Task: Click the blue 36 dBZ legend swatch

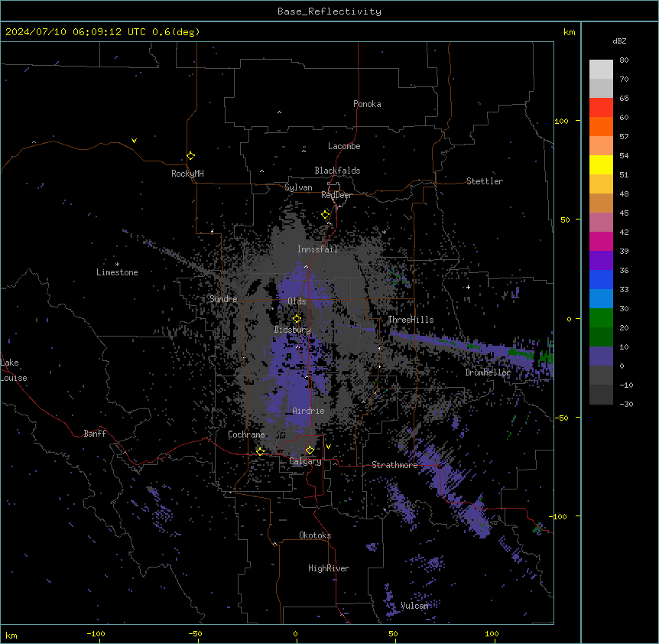Action: (601, 279)
